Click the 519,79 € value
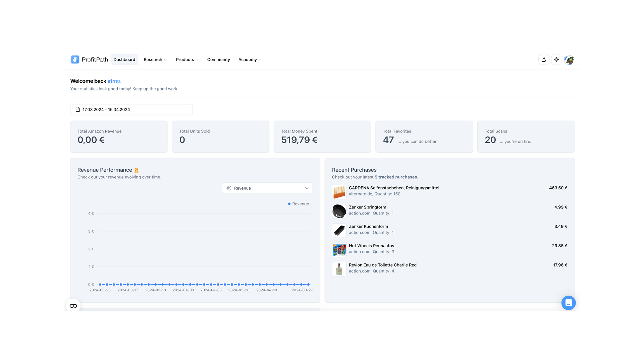The height and width of the screenshot is (362, 644). (299, 140)
